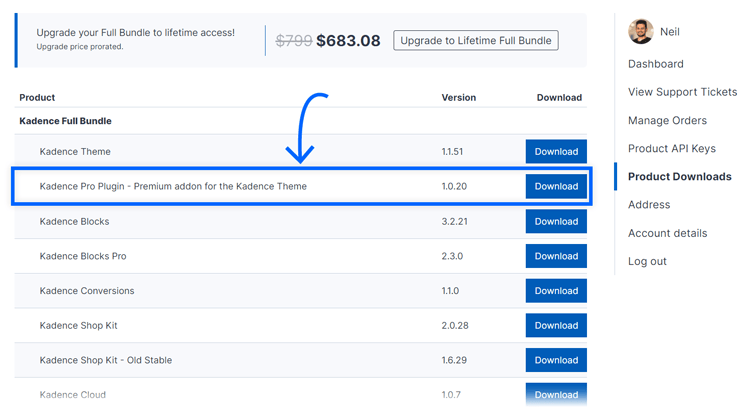Viewport: 750px width, 410px height.
Task: Click the Kadence Cloud product name
Action: click(73, 395)
